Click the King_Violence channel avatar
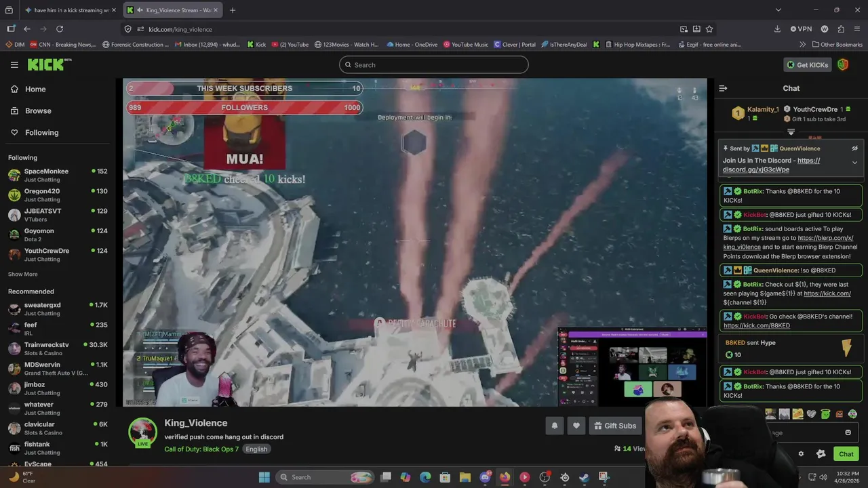868x488 pixels. [x=142, y=432]
